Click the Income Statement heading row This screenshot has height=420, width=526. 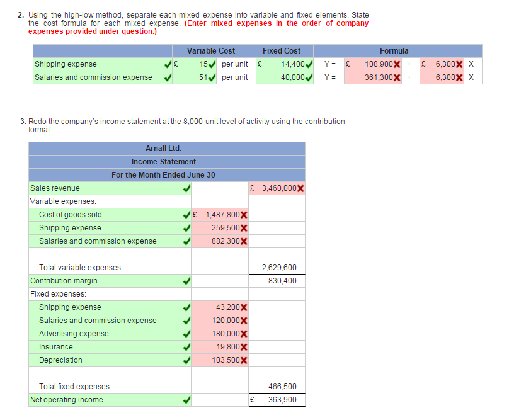tap(167, 162)
